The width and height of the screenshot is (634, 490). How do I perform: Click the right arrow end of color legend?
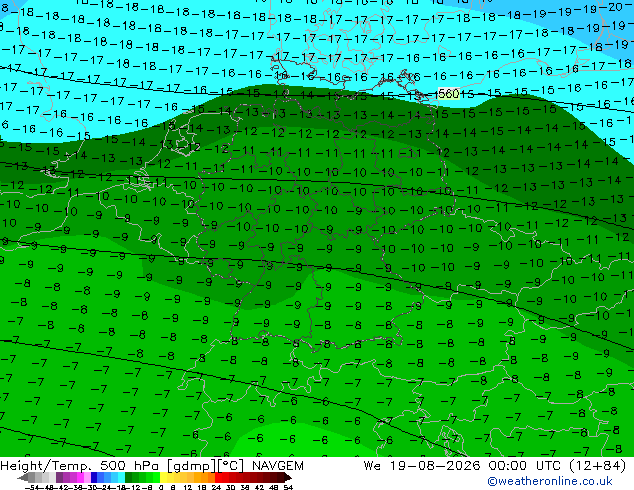tap(288, 478)
